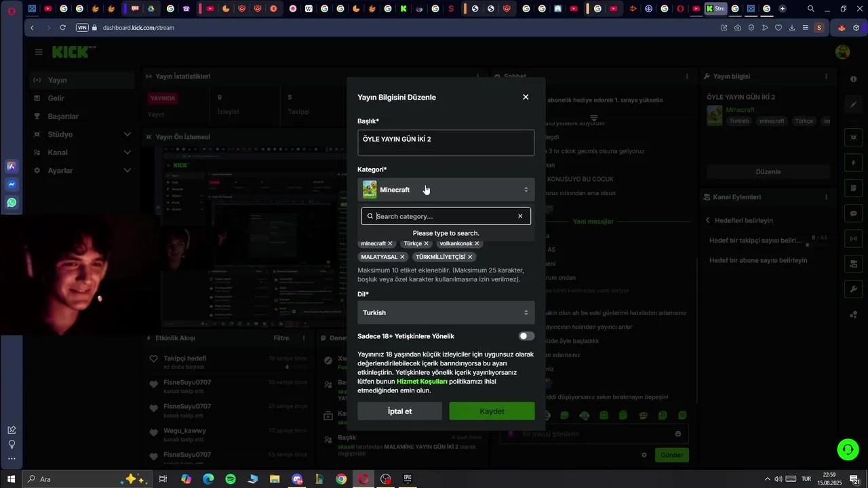This screenshot has width=868, height=488.
Task: Open the hamburger menu beside Kick logo
Action: [39, 52]
